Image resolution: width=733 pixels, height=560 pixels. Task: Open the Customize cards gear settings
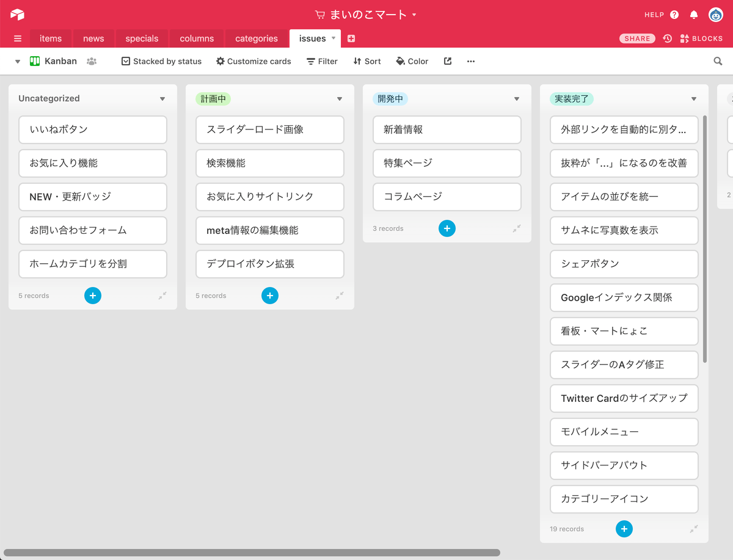(253, 61)
